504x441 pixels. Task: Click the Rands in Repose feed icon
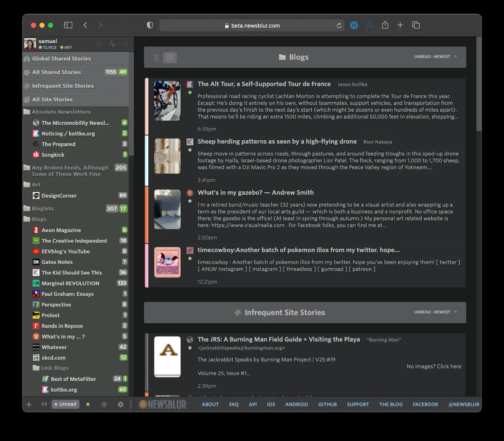point(36,326)
